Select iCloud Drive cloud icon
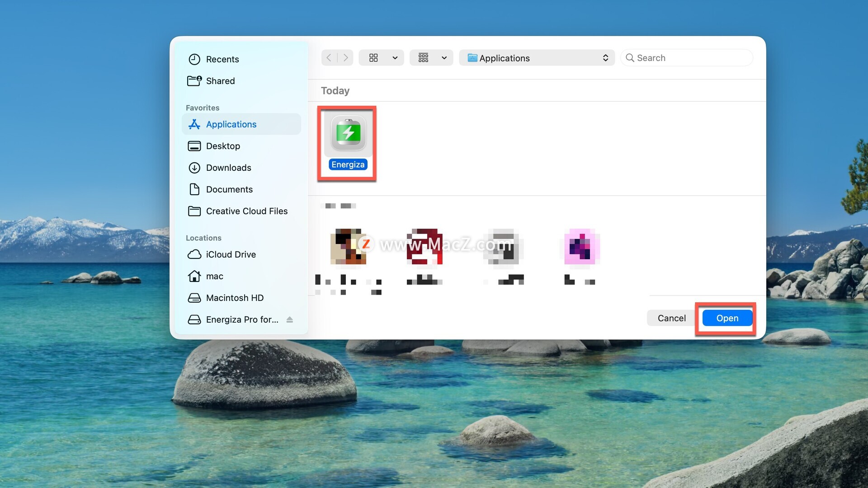 click(x=194, y=254)
